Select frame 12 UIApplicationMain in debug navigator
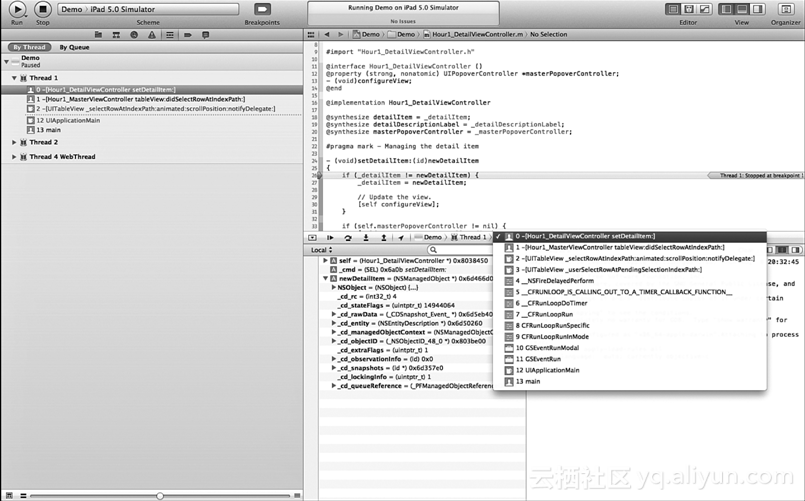805x501 pixels. pyautogui.click(x=152, y=121)
